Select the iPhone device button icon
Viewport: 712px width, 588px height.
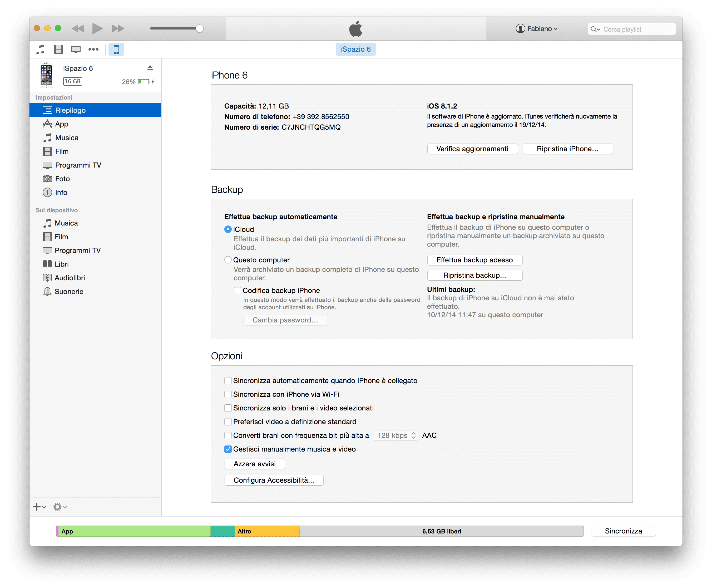pyautogui.click(x=116, y=50)
